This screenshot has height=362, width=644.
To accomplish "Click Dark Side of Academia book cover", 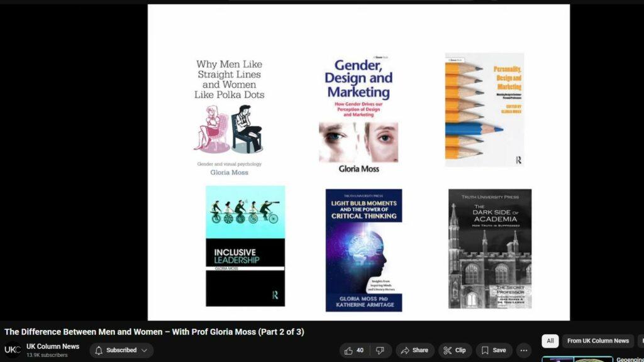I will tap(490, 249).
